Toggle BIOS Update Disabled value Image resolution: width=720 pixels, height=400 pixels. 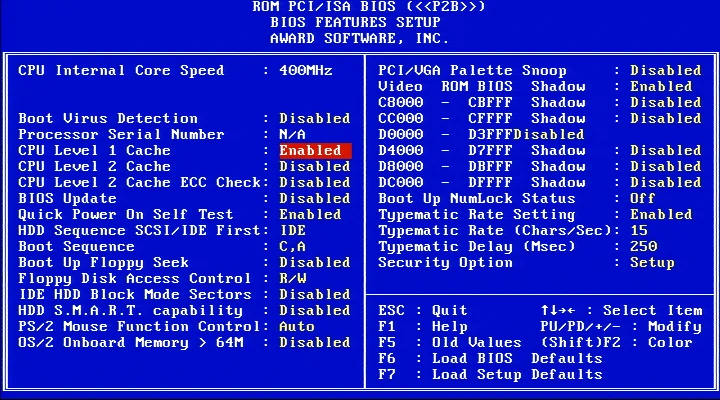pyautogui.click(x=315, y=198)
